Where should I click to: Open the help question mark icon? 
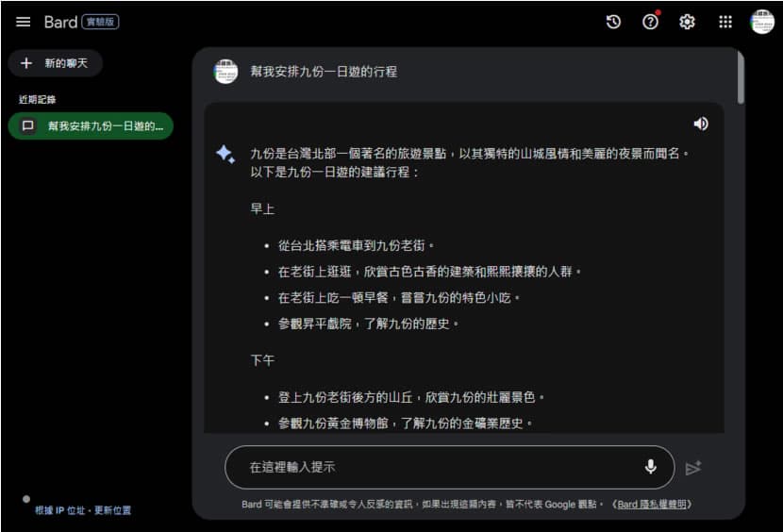[650, 22]
